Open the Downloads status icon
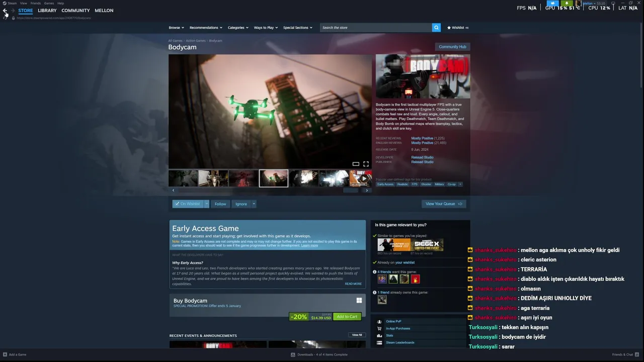The image size is (644, 362). tap(293, 354)
